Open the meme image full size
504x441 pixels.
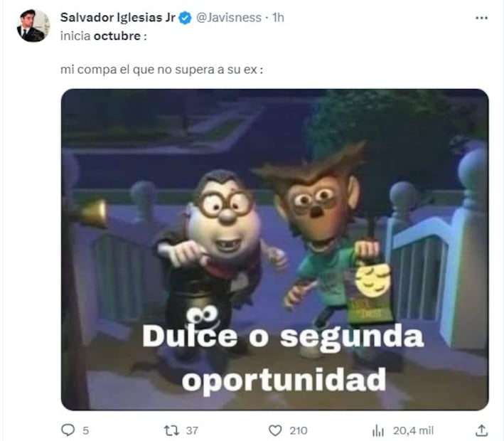275,250
